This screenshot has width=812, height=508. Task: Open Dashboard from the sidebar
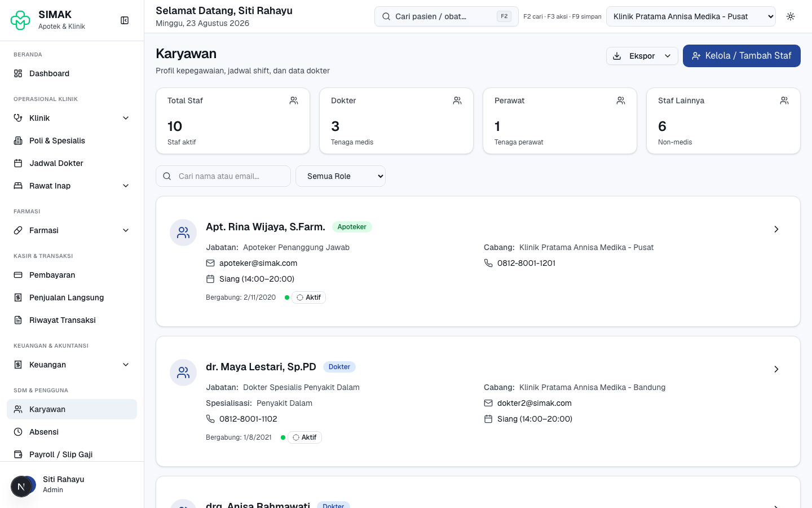(72, 73)
